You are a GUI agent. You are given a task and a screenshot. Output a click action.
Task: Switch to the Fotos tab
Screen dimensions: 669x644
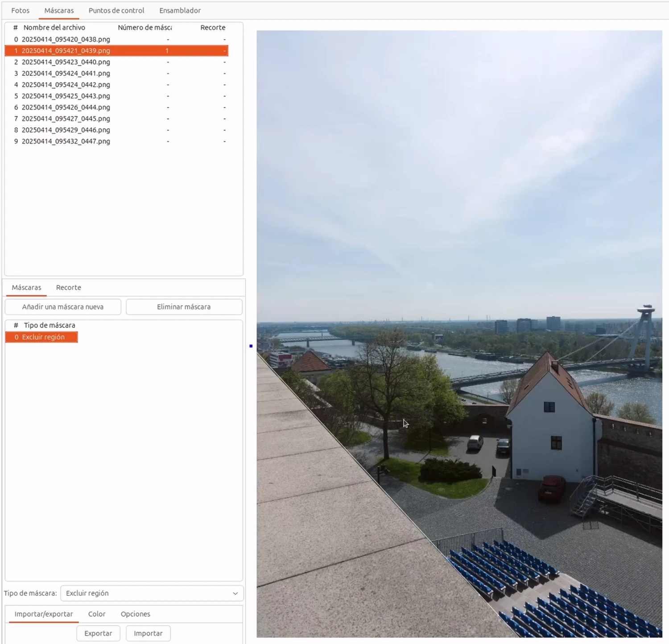21,10
